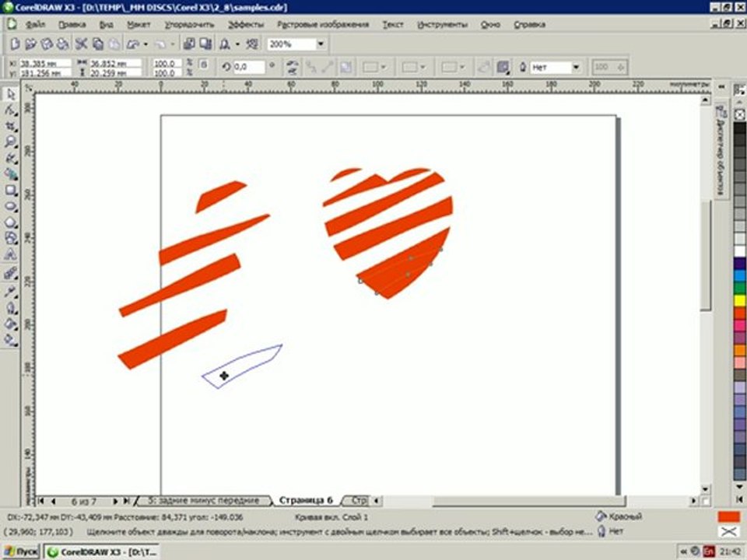Screen dimensions: 747x560
Task: Select the Pick tool
Action: pos(10,94)
